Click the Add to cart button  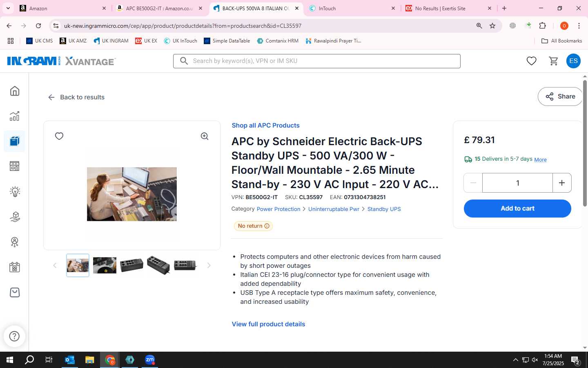tap(517, 209)
